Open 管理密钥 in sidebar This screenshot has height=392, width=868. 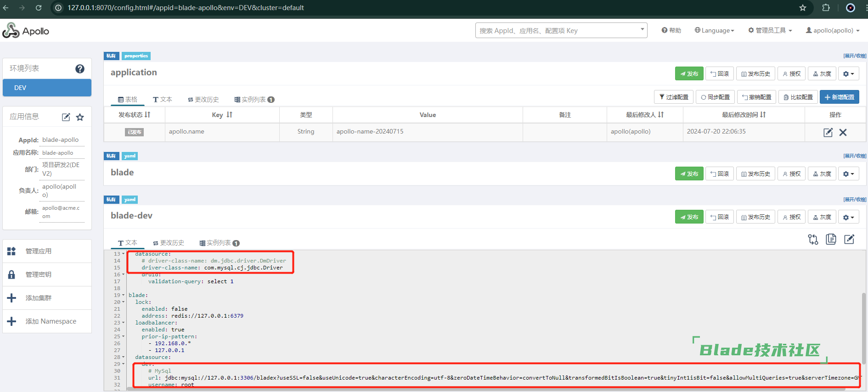coord(47,274)
